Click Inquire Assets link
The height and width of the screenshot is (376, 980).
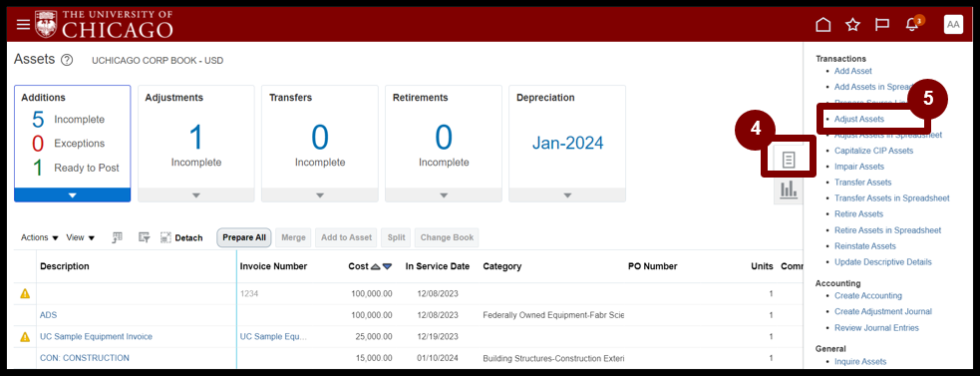click(860, 362)
